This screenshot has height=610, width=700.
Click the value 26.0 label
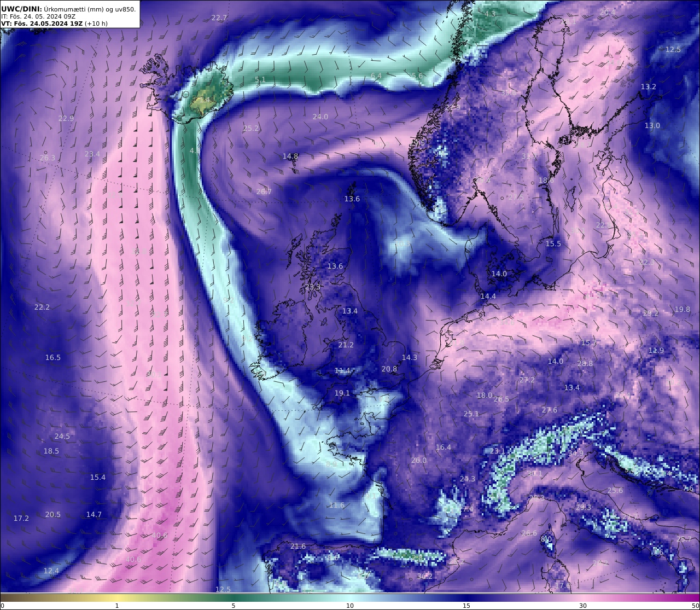pyautogui.click(x=419, y=460)
